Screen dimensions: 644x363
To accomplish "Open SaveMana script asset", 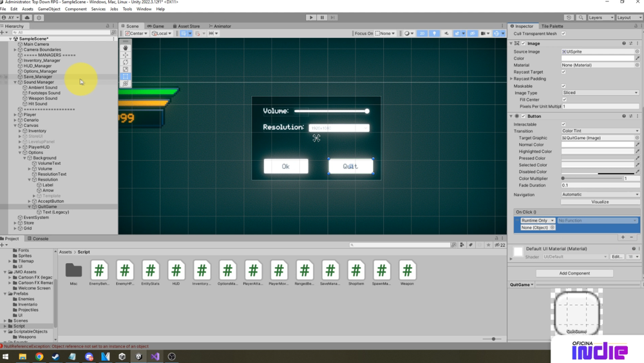I will (x=330, y=273).
